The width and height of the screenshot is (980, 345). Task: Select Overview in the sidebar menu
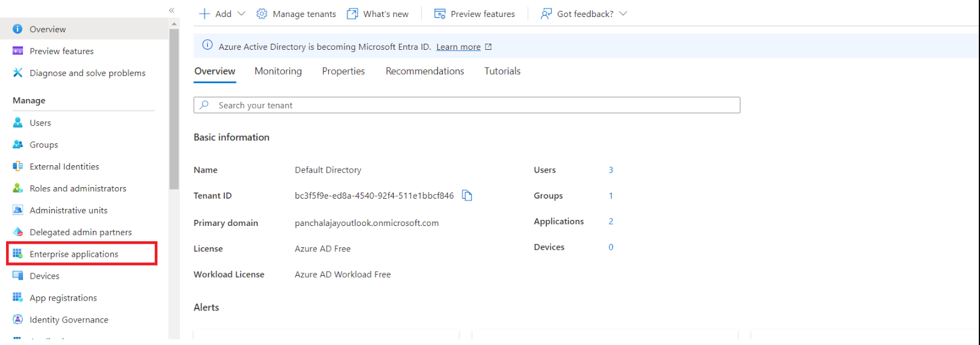(x=84, y=29)
